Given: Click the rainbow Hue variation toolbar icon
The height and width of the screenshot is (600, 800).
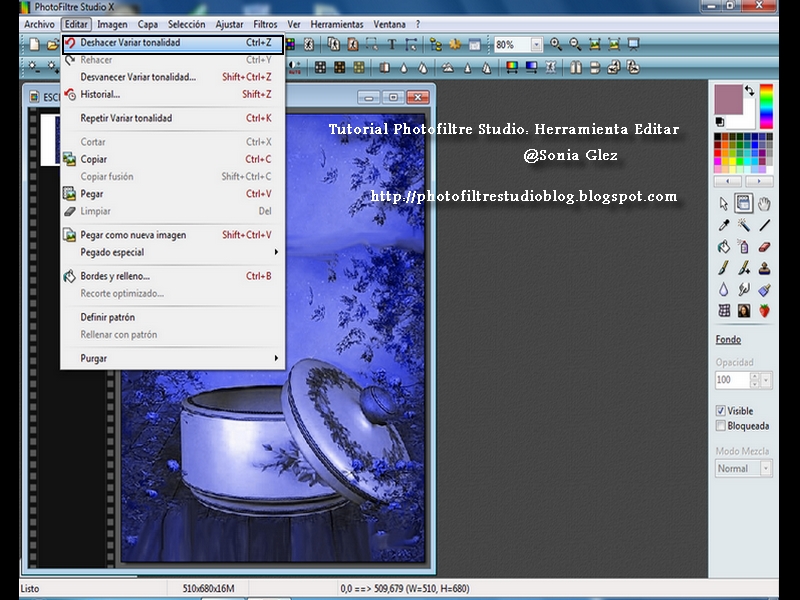Looking at the screenshot, I should click(x=512, y=67).
